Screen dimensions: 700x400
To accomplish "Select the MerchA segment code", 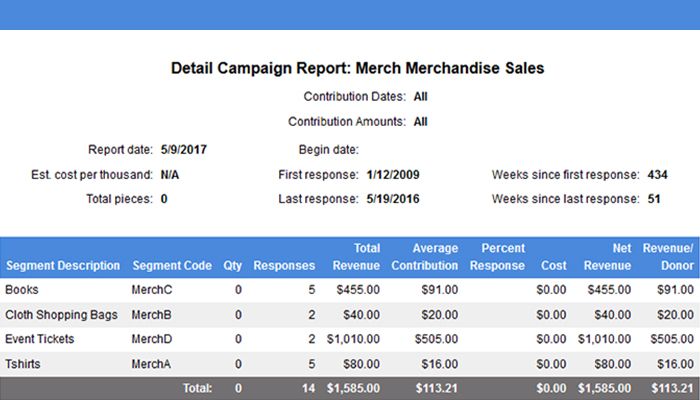I will [152, 364].
